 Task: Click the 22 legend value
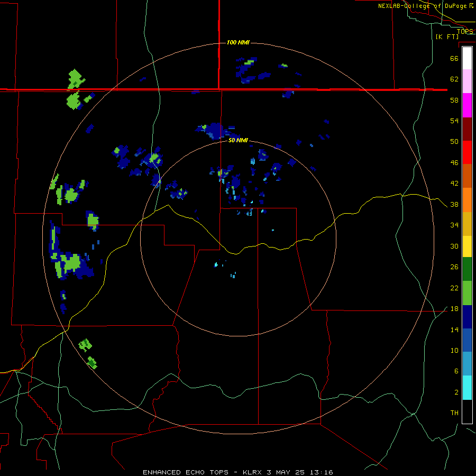(454, 288)
